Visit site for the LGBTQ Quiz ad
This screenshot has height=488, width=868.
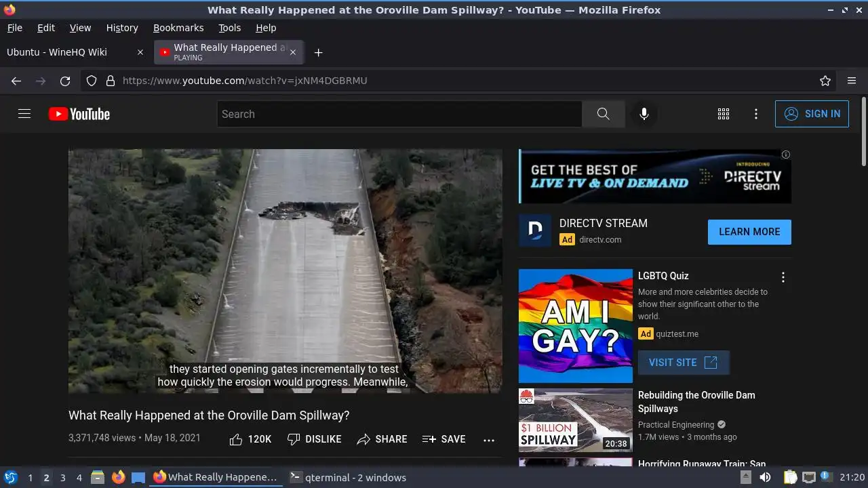(684, 363)
